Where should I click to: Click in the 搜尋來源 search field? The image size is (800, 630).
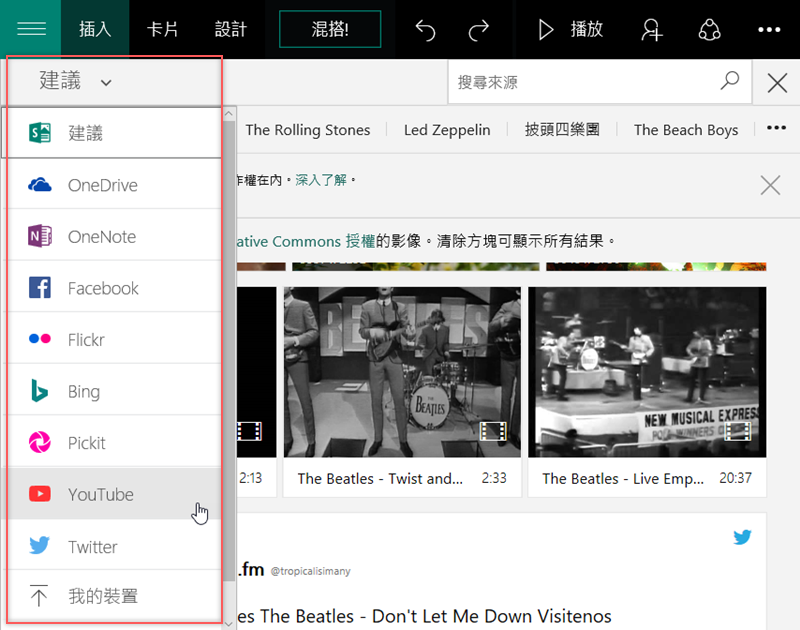pyautogui.click(x=585, y=82)
